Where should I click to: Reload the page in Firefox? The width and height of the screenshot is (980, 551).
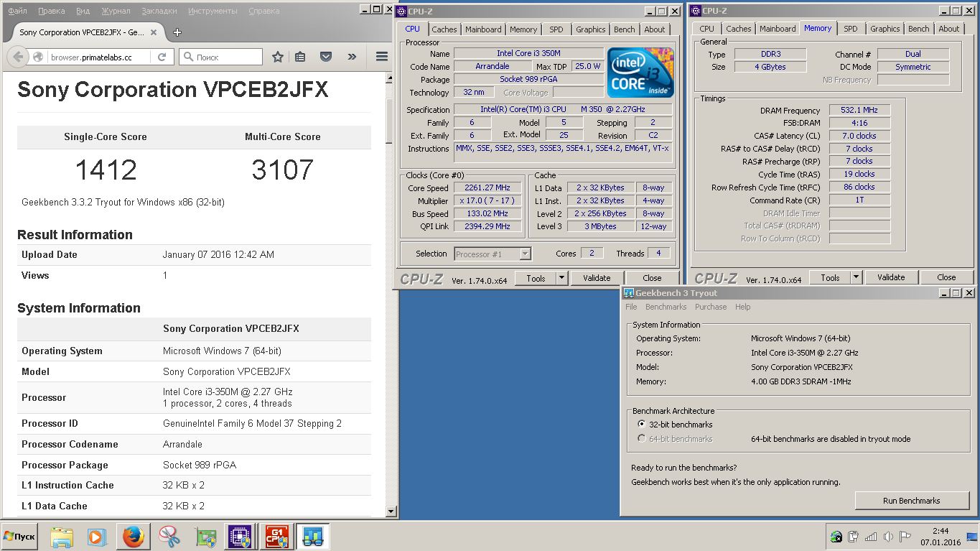162,57
